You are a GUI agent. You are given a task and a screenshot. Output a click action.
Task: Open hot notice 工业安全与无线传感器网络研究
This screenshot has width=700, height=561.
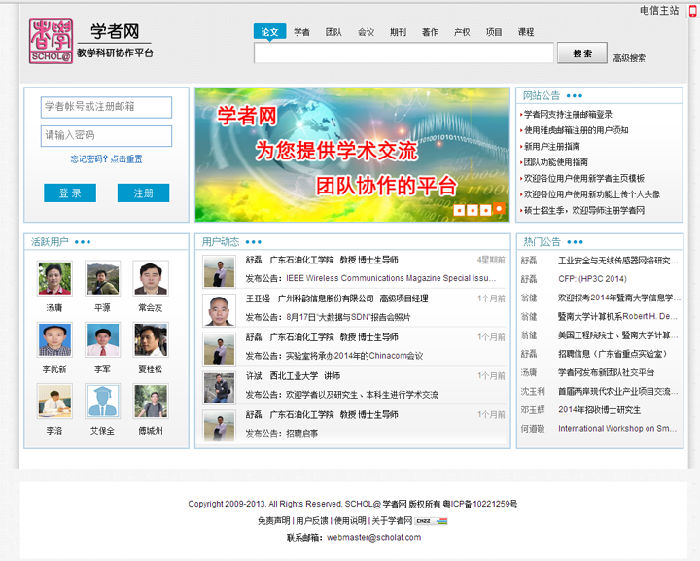pos(618,260)
